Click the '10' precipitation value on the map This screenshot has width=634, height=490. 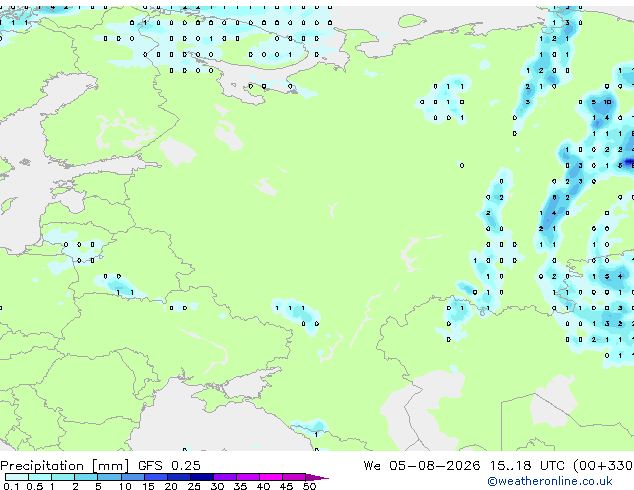(x=607, y=102)
